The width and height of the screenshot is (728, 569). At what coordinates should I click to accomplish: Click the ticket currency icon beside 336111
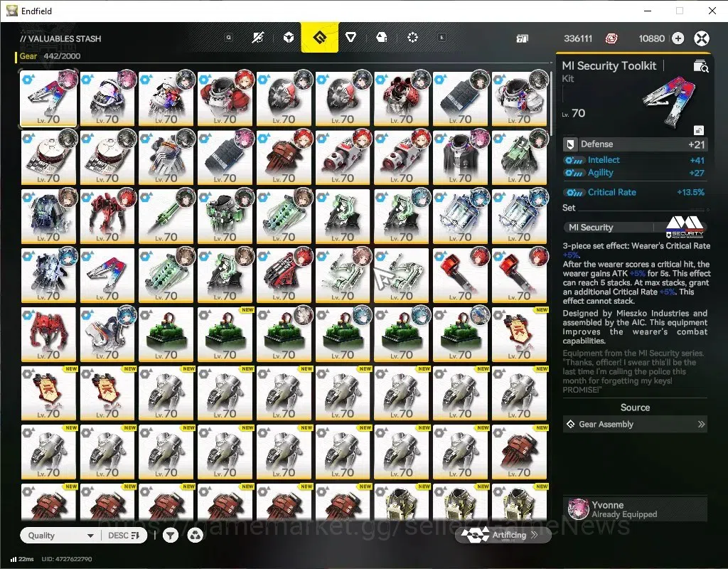pos(523,38)
